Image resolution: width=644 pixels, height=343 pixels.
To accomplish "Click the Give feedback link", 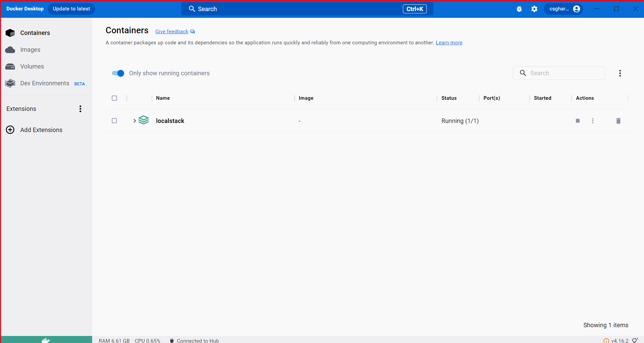I will coord(172,32).
